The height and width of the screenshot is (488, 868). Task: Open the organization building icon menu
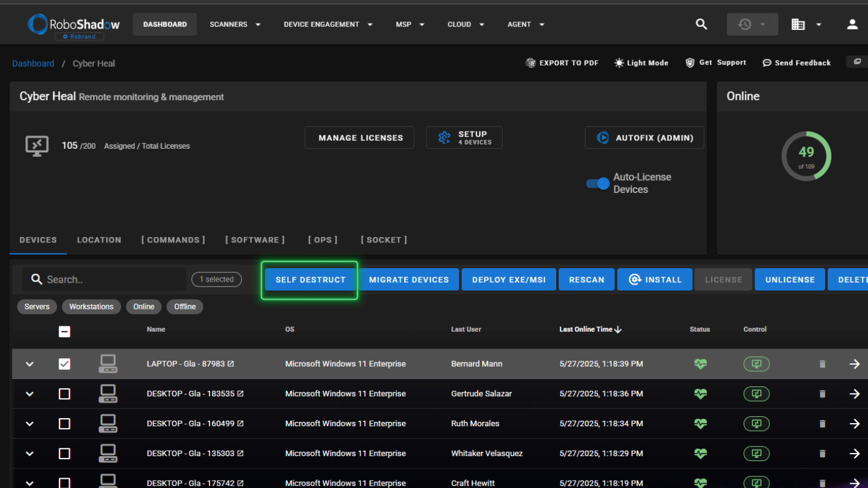click(805, 24)
